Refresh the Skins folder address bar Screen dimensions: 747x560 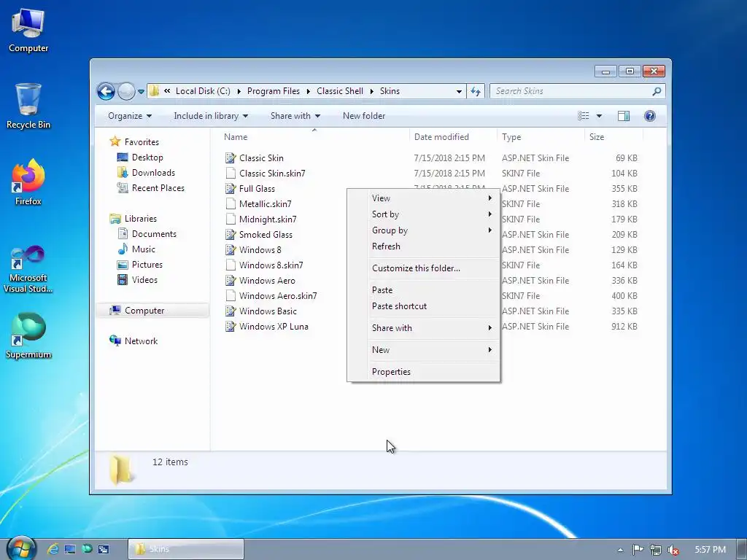click(476, 91)
